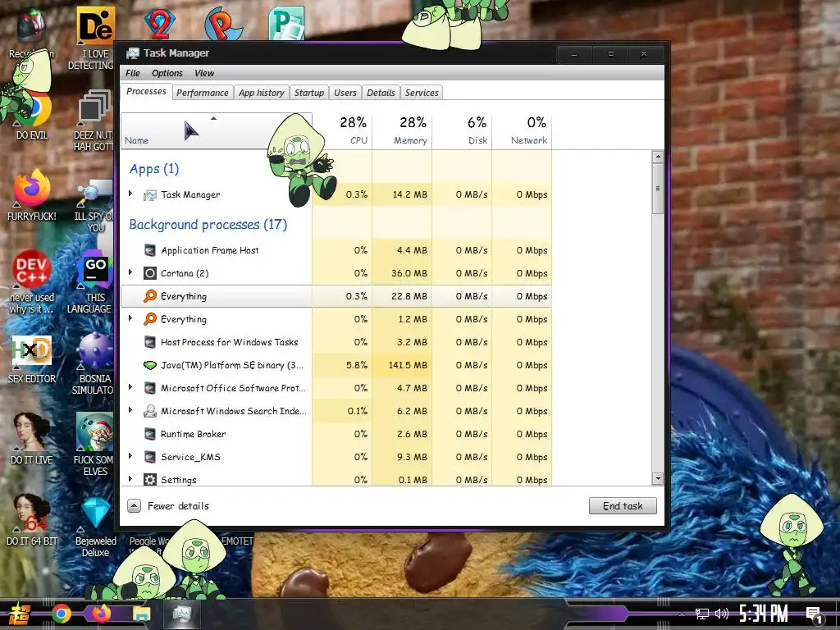Open Firefox from the taskbar
Screen dimensions: 840x630
point(101,614)
